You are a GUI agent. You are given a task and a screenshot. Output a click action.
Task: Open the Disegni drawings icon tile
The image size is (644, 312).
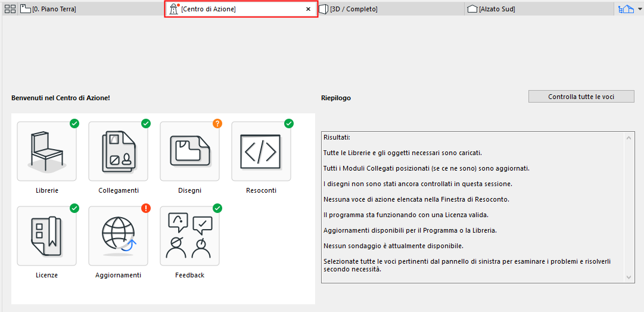pos(190,152)
